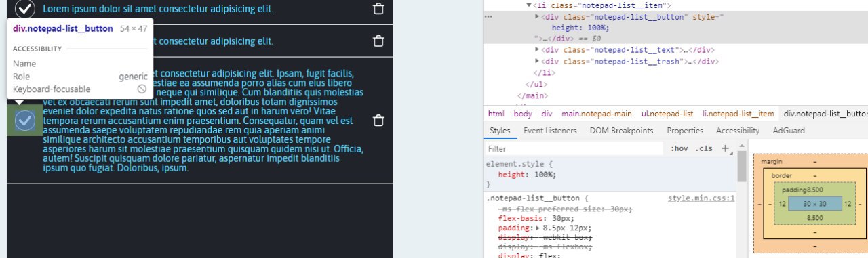Viewport: 868px width, 258px height.
Task: Click the Filter styles input field
Action: (x=573, y=148)
